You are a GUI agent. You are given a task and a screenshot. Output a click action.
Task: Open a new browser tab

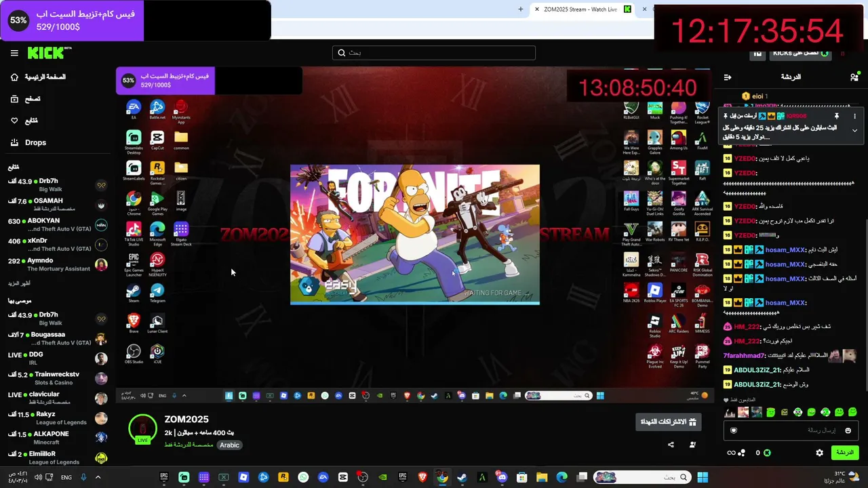click(x=521, y=9)
